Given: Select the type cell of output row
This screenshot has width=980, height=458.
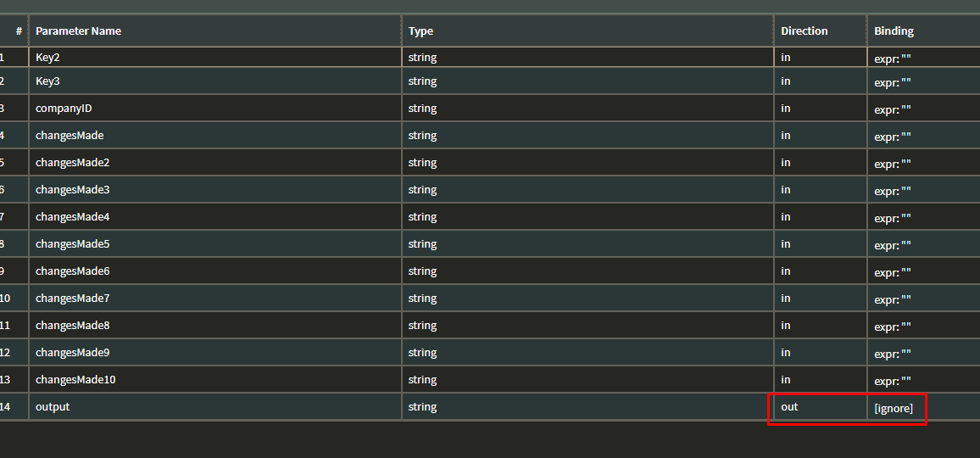Looking at the screenshot, I should [x=587, y=407].
